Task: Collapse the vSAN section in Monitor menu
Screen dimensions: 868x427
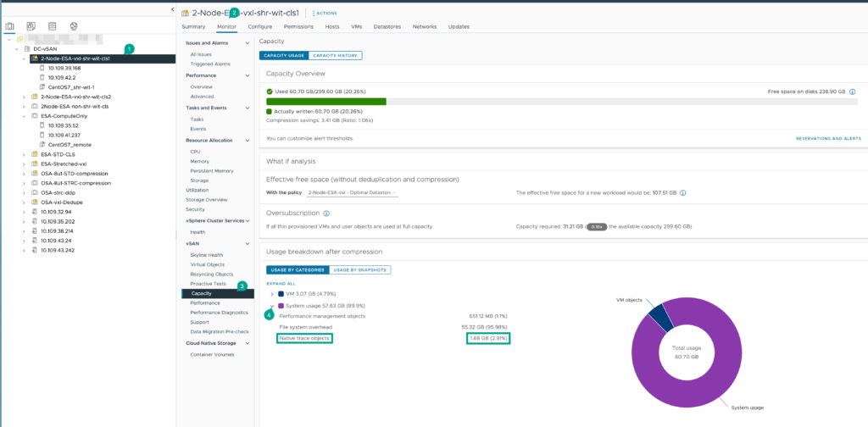Action: click(x=248, y=244)
